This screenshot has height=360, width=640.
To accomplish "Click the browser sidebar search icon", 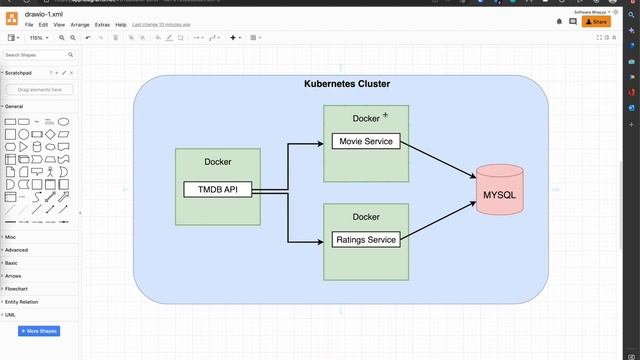I will point(631,15).
